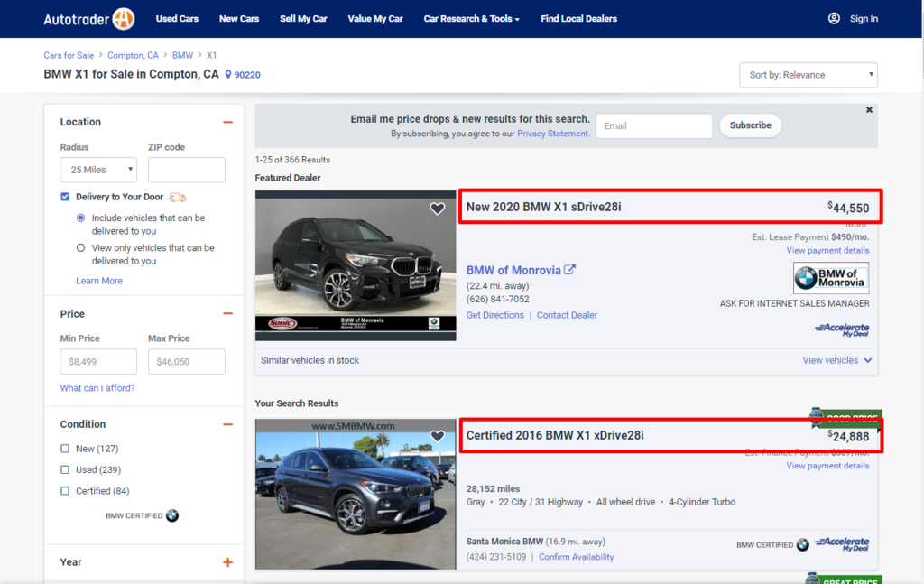The width and height of the screenshot is (924, 584).
Task: Open BMW of Monrovia via external link icon
Action: click(569, 269)
